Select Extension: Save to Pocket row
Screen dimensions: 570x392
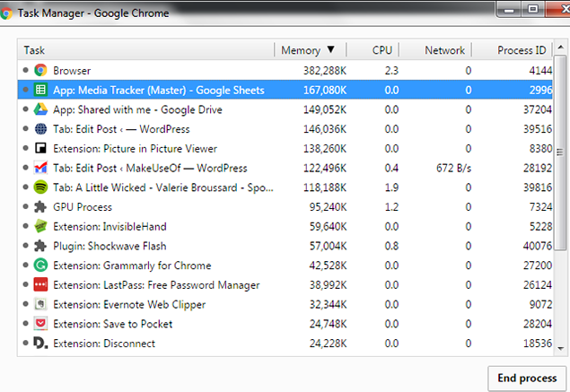point(285,324)
